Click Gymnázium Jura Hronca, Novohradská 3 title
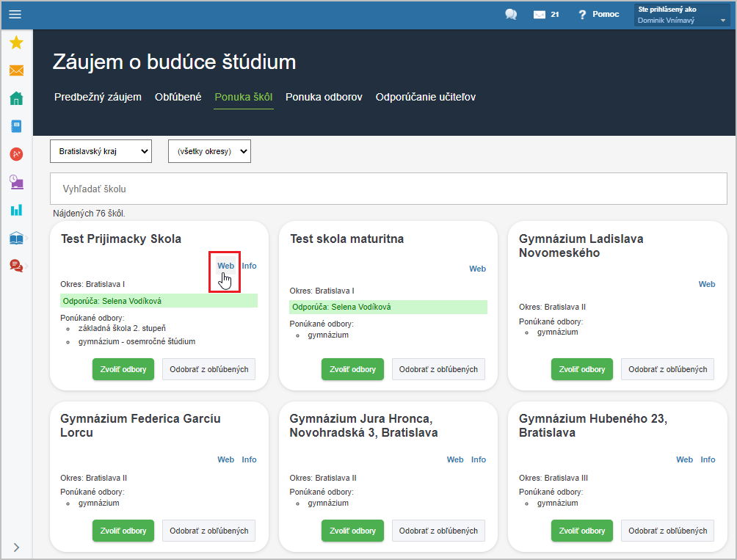This screenshot has width=737, height=560. (x=363, y=425)
